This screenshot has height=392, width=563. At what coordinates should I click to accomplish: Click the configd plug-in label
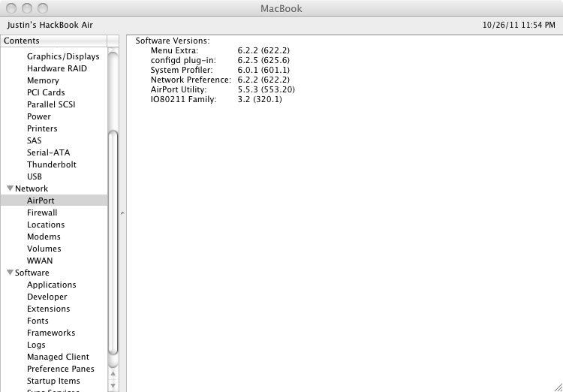click(x=183, y=60)
